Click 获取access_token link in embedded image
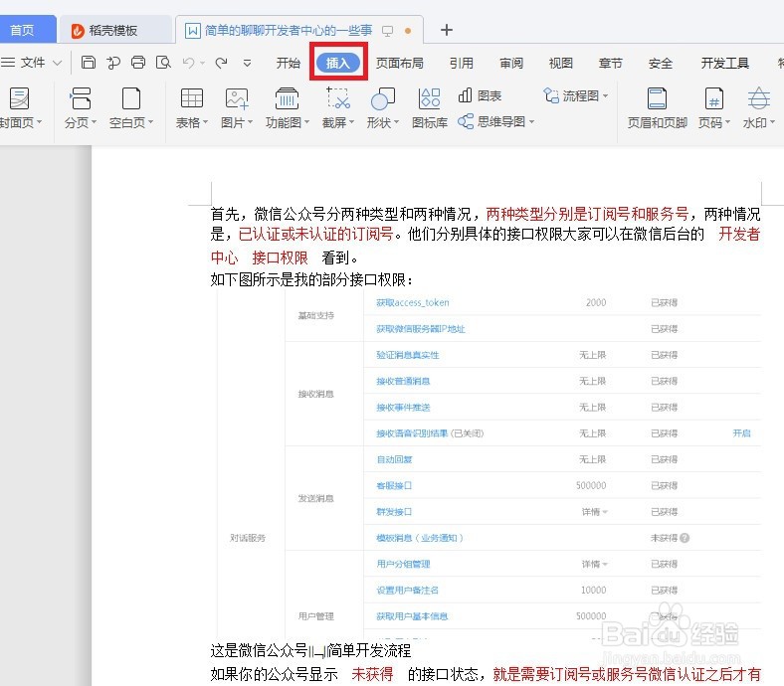 tap(413, 302)
